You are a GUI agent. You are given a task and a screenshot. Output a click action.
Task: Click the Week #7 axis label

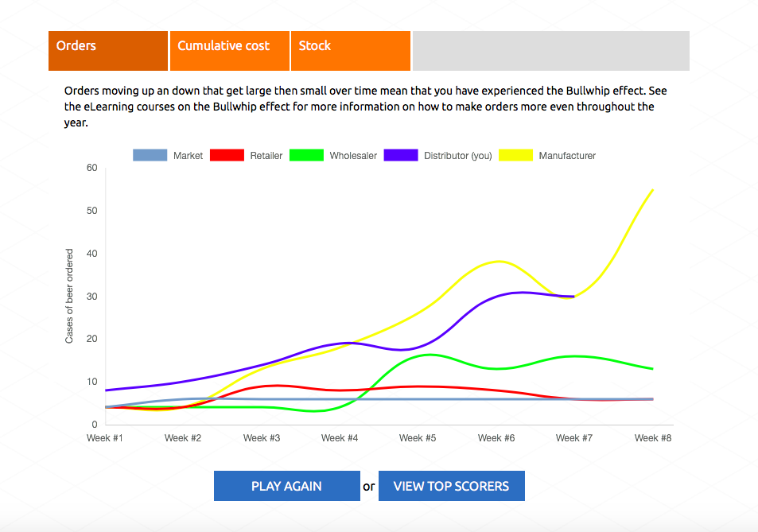pos(574,438)
